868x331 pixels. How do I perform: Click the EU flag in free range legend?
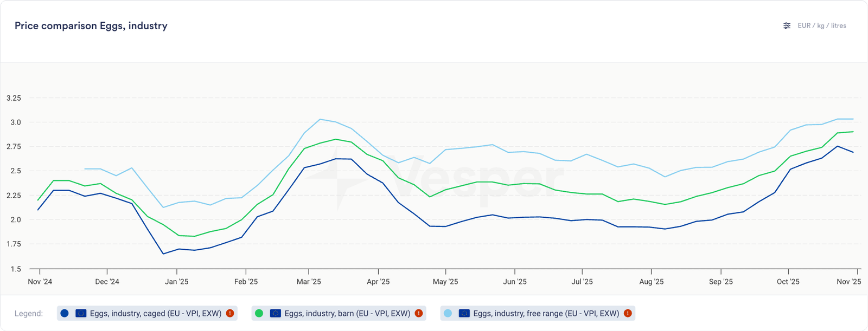(x=464, y=313)
